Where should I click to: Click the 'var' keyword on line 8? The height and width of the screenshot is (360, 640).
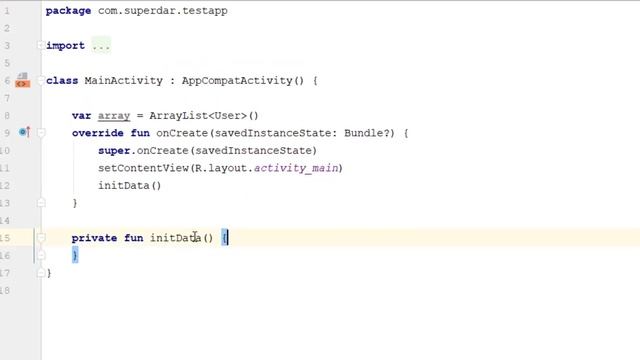81,116
